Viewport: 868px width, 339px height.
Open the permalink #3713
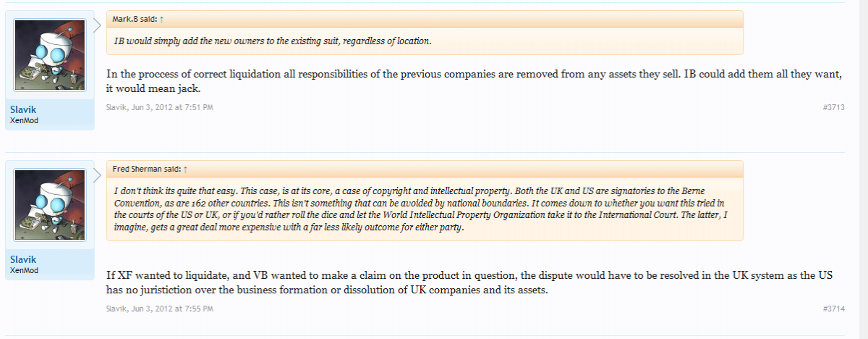pyautogui.click(x=833, y=107)
